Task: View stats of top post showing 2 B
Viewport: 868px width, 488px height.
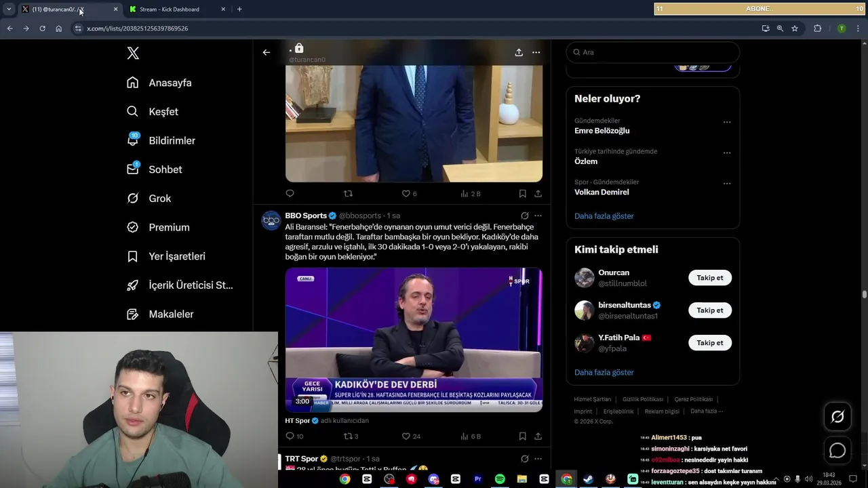Action: pos(471,194)
